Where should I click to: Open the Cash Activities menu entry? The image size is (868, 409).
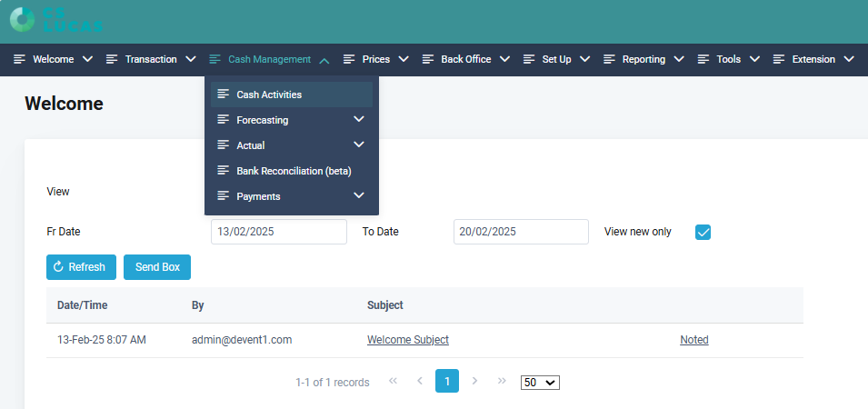(x=269, y=95)
